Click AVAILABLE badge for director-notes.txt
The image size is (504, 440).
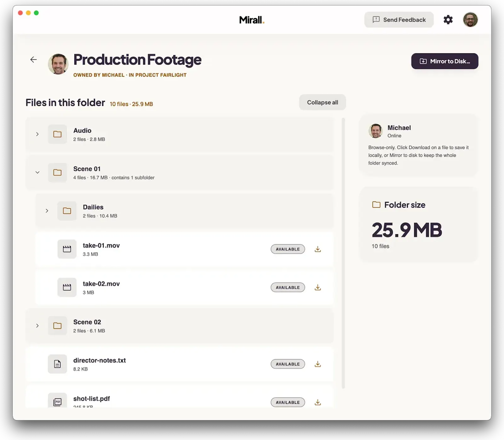click(288, 364)
